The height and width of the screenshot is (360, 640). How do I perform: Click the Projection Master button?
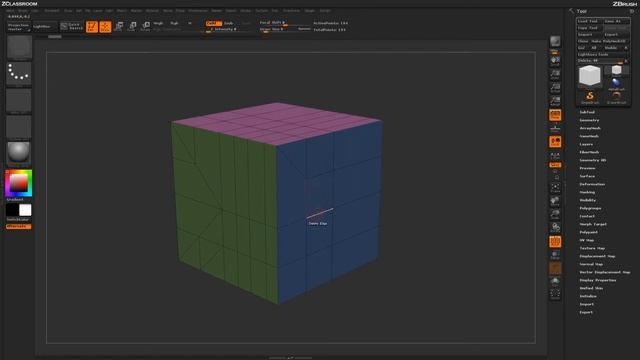coord(18,27)
